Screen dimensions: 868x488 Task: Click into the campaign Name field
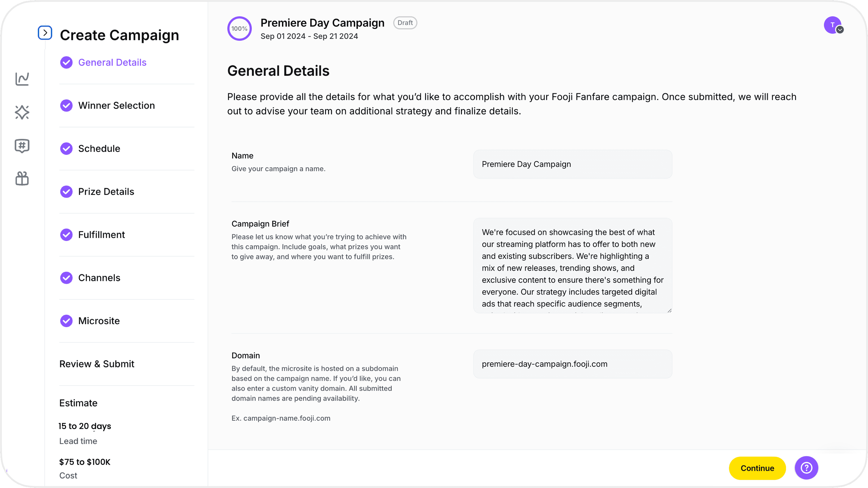(x=572, y=164)
